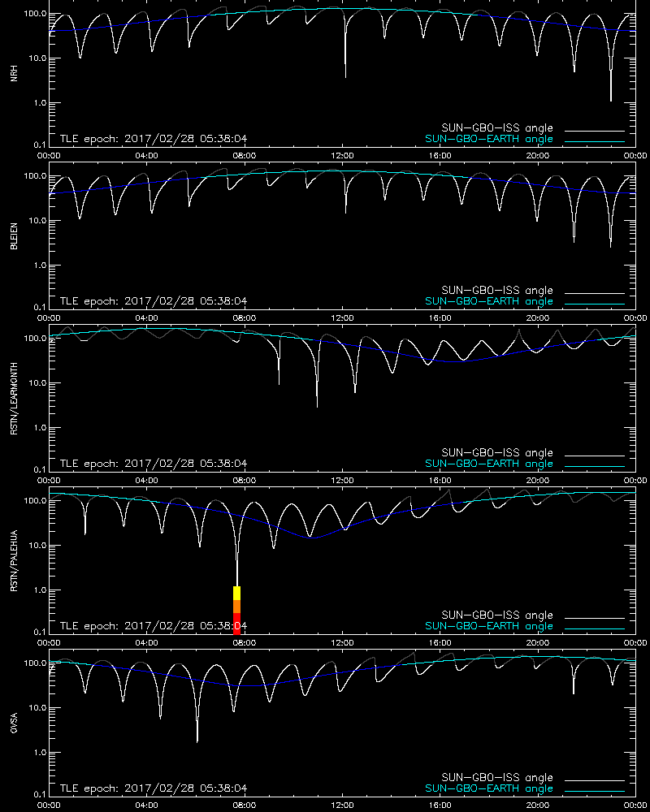650x812 pixels.
Task: Click the 10.0 y-axis label of RSTN/PALEHUA plot
Action: click(x=37, y=546)
